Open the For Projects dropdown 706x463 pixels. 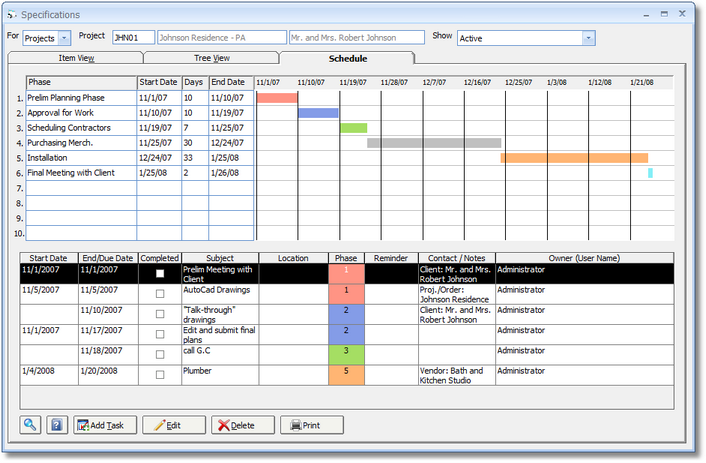pos(64,38)
